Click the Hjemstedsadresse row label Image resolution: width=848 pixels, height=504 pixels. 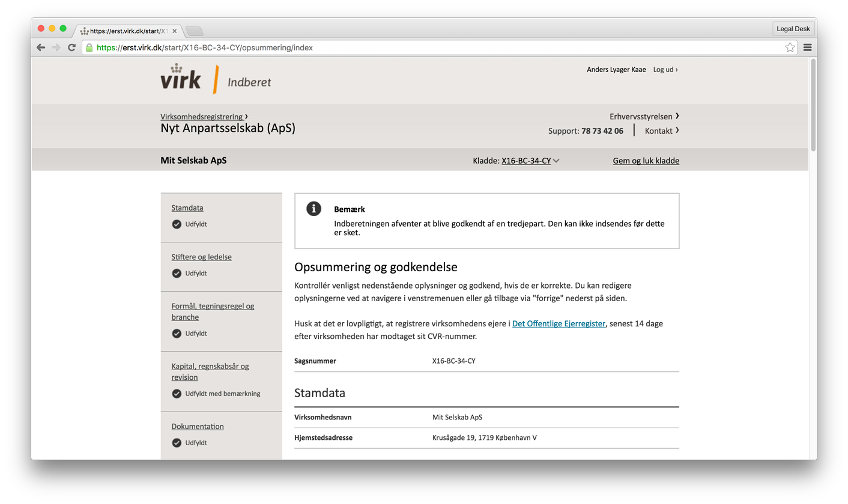tap(323, 438)
